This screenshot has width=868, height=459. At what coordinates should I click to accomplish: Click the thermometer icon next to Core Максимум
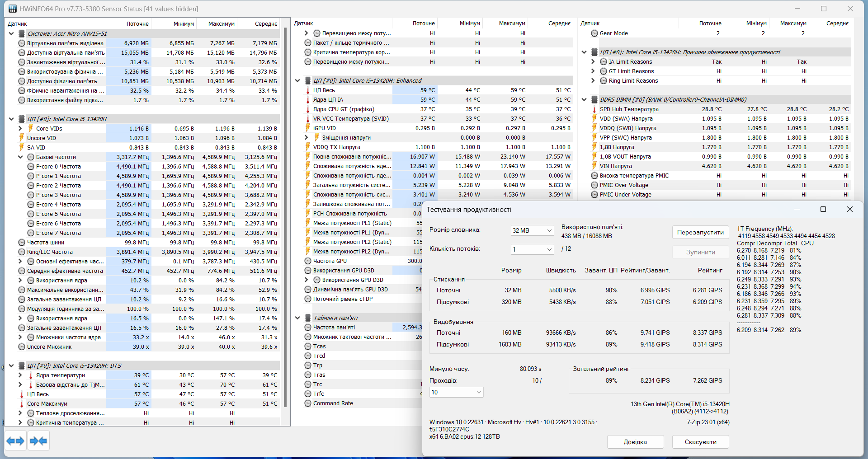(x=22, y=403)
